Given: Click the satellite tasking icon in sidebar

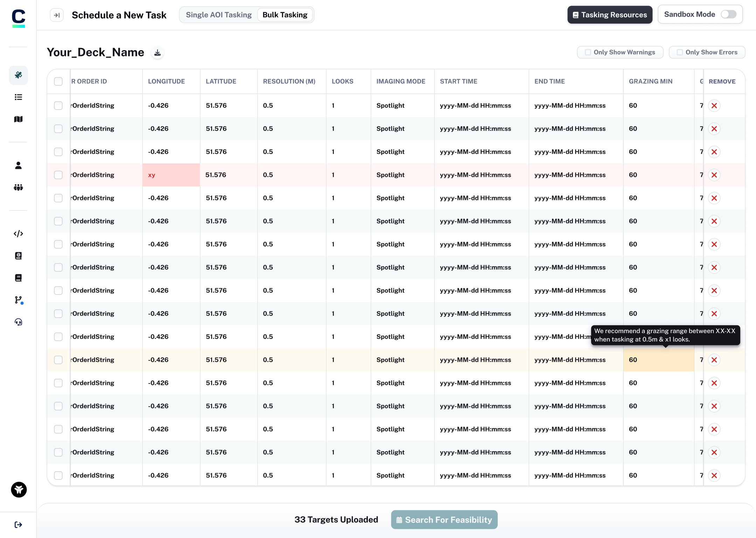Looking at the screenshot, I should pos(18,75).
